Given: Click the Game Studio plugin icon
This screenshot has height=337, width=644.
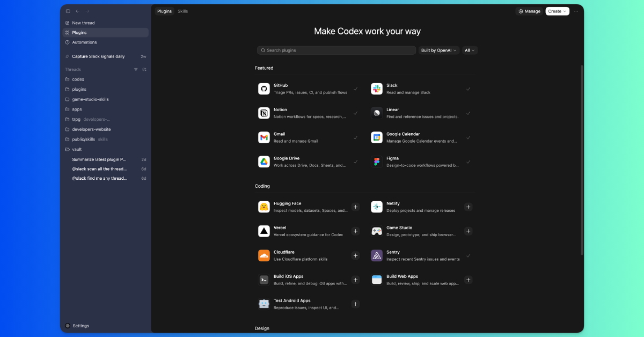Looking at the screenshot, I should point(377,231).
